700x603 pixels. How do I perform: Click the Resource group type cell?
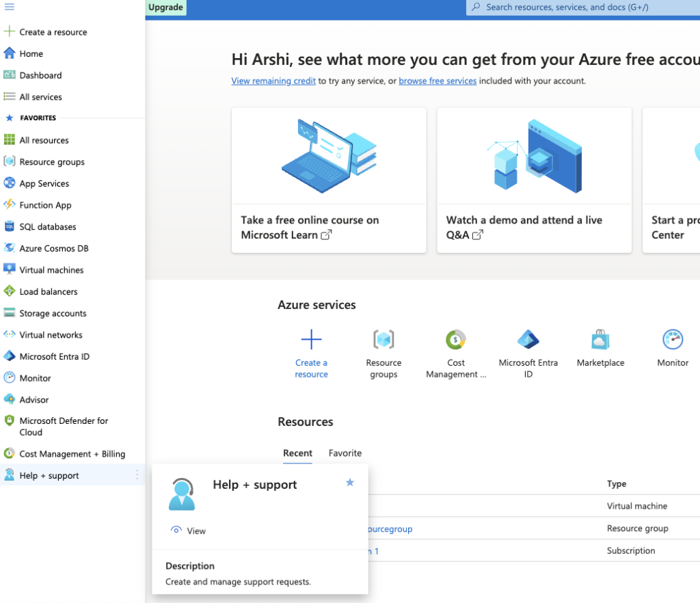pos(638,528)
